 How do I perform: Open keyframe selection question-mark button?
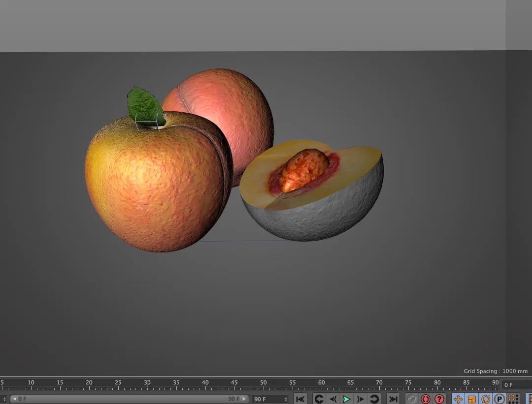pyautogui.click(x=439, y=399)
